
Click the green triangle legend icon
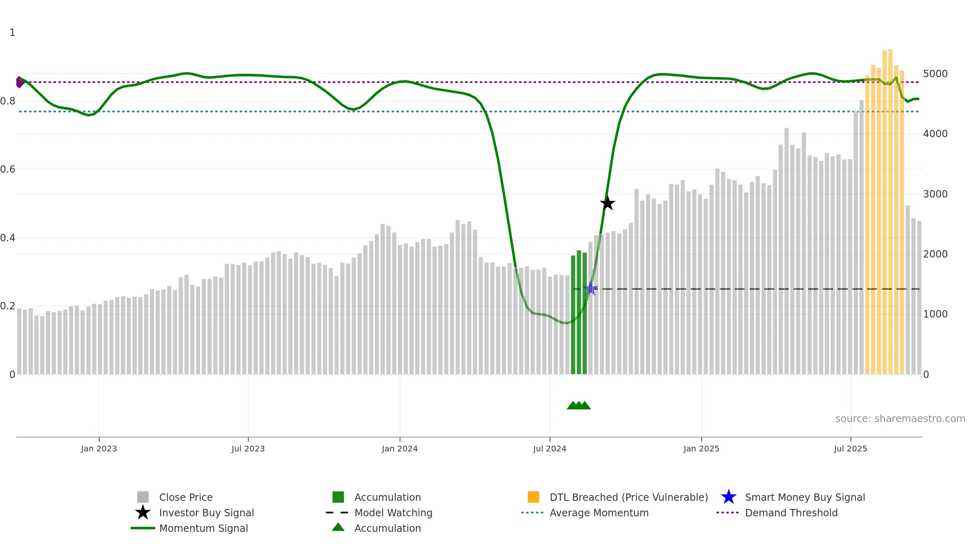point(338,527)
